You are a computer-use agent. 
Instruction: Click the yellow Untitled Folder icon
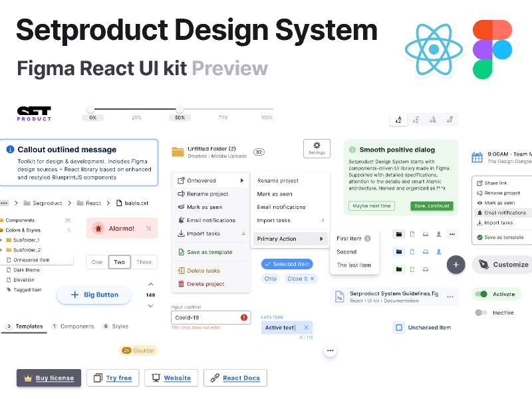178,152
